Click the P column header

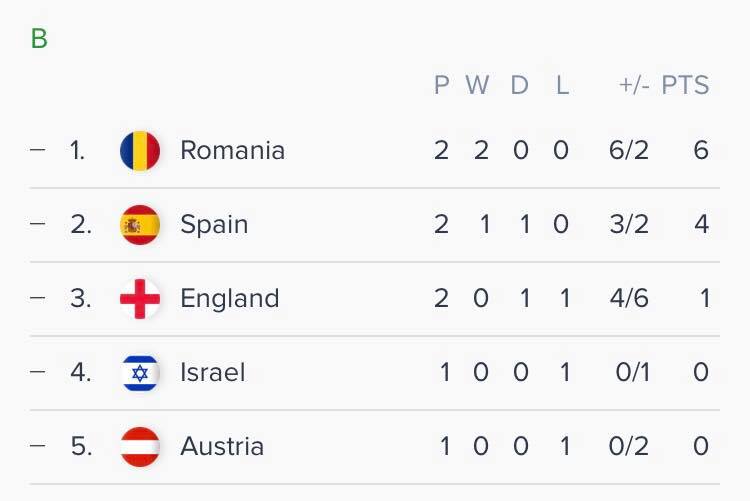point(442,86)
